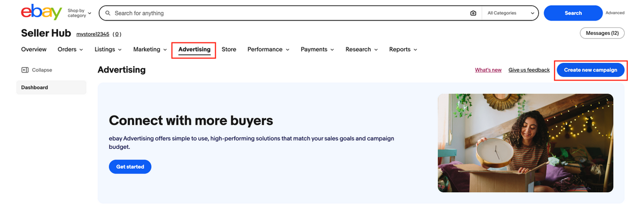Screen dimensions: 644x217
Task: Open the All Categories dropdown
Action: point(510,13)
